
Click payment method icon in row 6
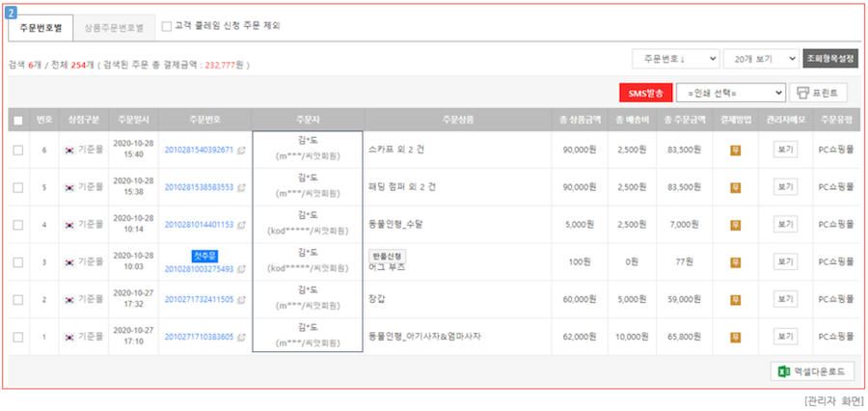(736, 151)
